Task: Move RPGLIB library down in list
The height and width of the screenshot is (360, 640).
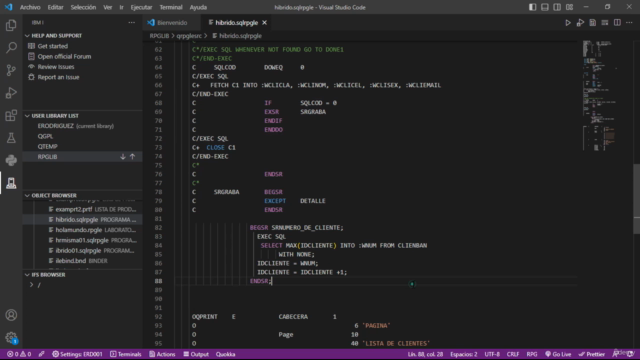Action: (123, 157)
